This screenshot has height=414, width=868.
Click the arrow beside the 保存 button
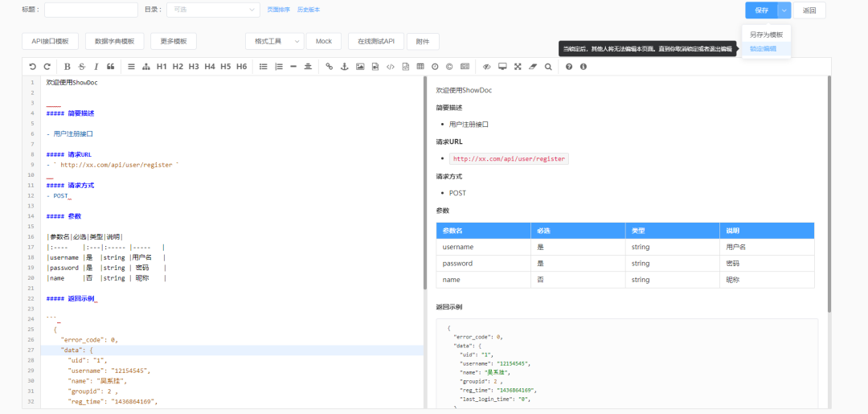coord(784,10)
